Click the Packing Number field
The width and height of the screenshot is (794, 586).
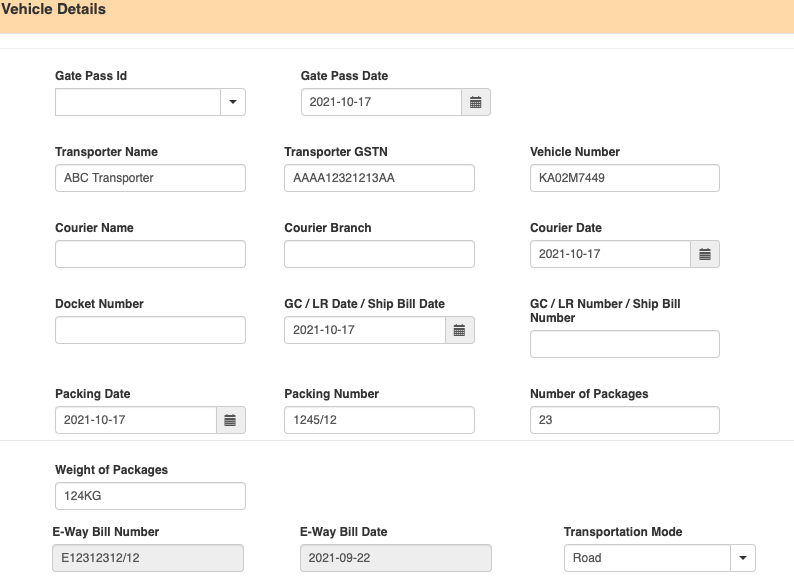click(x=379, y=420)
